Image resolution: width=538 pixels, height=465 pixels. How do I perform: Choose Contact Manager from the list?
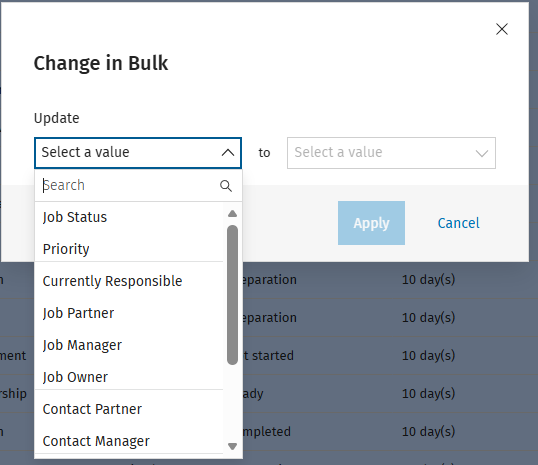(129, 441)
